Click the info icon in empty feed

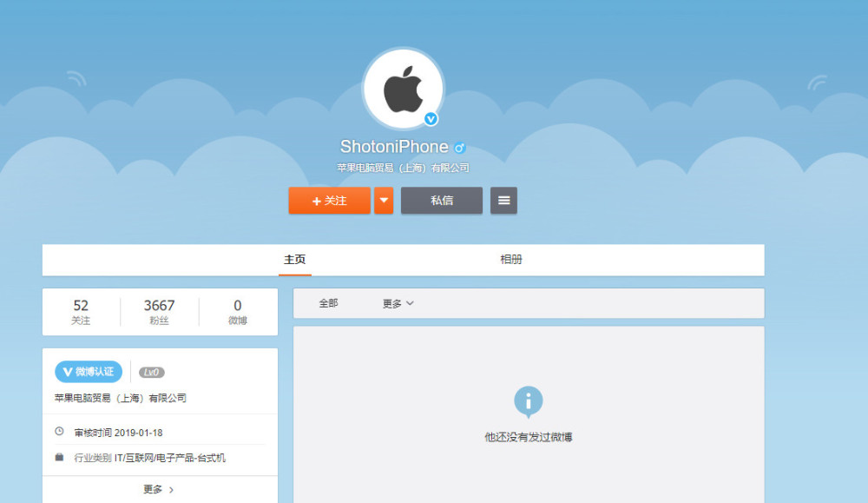528,401
